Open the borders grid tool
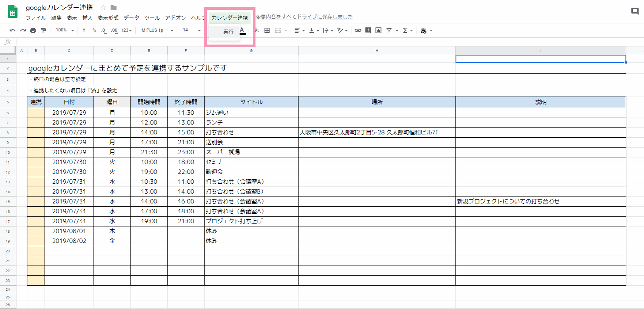This screenshot has width=644, height=309. (x=267, y=30)
